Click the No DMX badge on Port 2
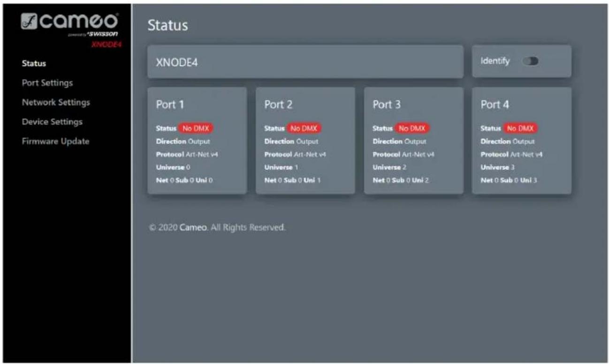The height and width of the screenshot is (364, 609). click(x=304, y=128)
